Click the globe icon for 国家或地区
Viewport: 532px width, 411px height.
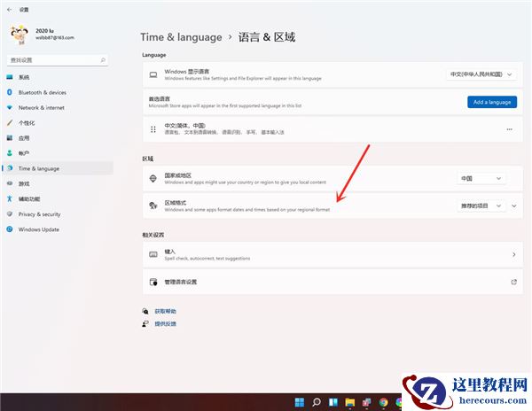(x=153, y=179)
